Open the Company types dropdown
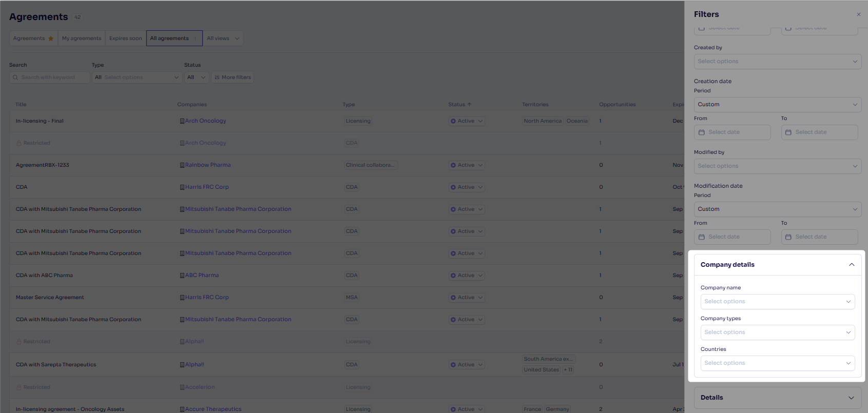The height and width of the screenshot is (413, 868). 778,332
